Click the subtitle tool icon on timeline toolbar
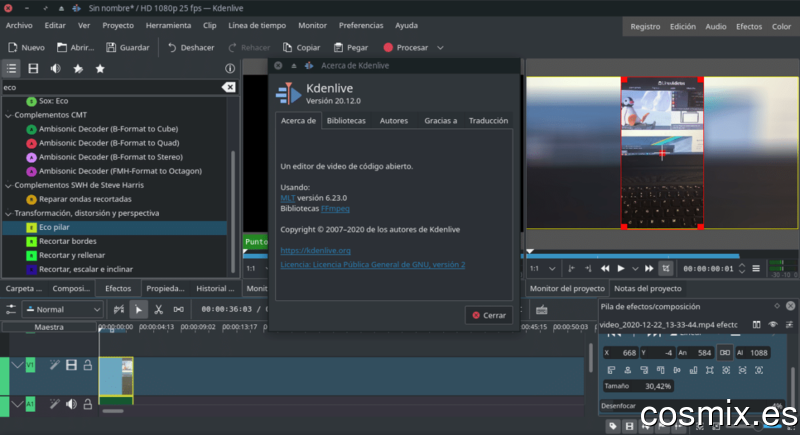 (x=542, y=309)
